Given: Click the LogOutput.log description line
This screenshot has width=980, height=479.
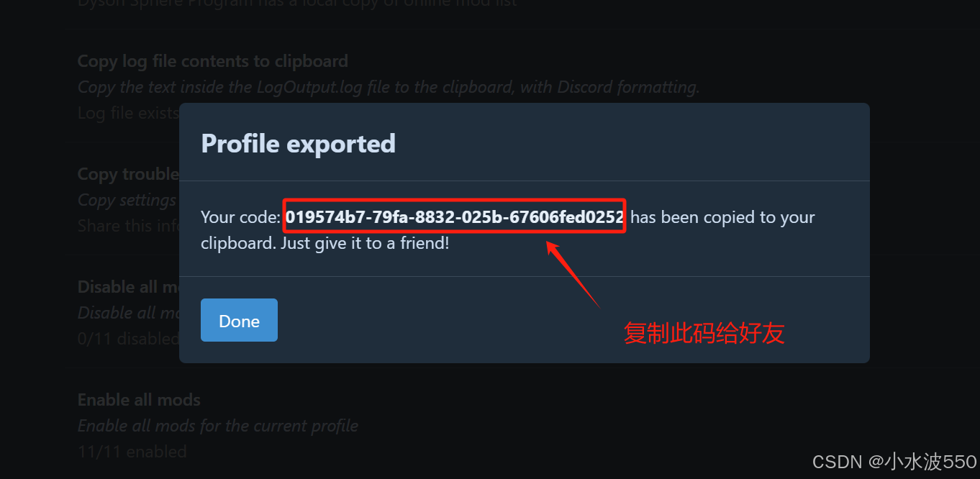Looking at the screenshot, I should click(389, 87).
